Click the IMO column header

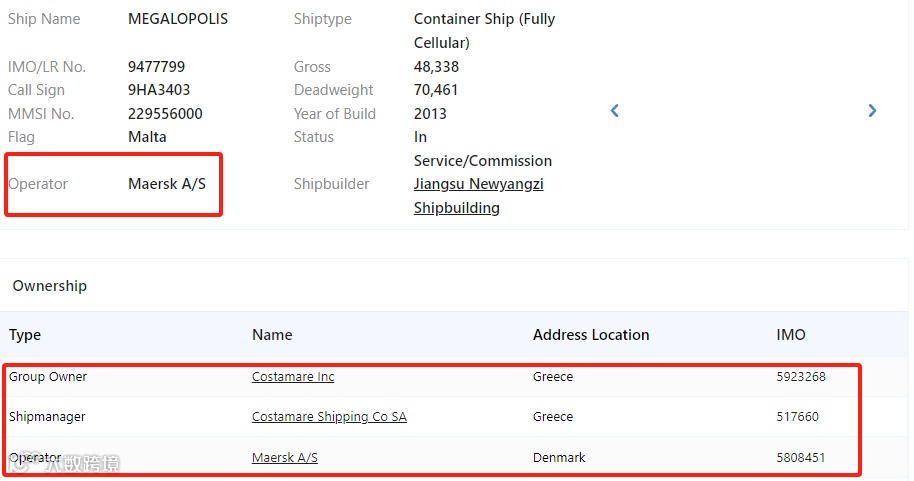click(x=790, y=335)
